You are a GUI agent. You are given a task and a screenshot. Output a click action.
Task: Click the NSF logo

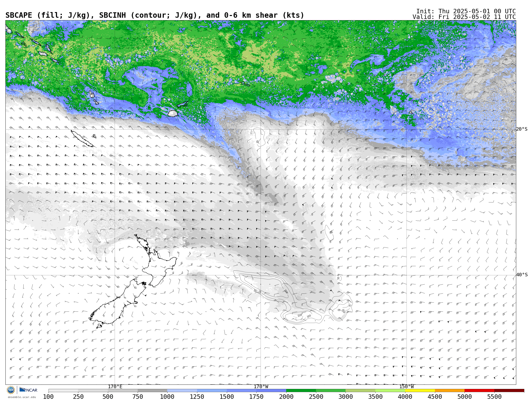11,390
